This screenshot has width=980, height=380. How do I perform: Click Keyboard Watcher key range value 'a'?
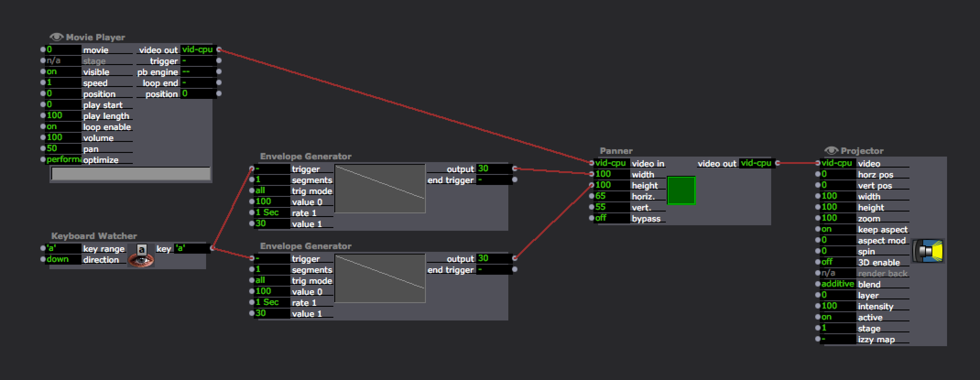[64, 248]
